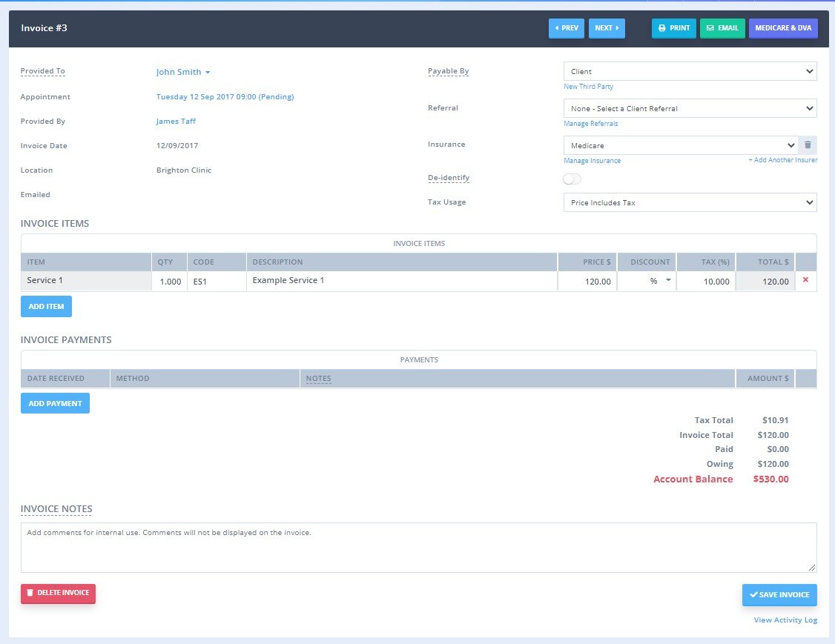The height and width of the screenshot is (644, 835).
Task: Click the trash icon beside Medicare insurance
Action: point(808,145)
